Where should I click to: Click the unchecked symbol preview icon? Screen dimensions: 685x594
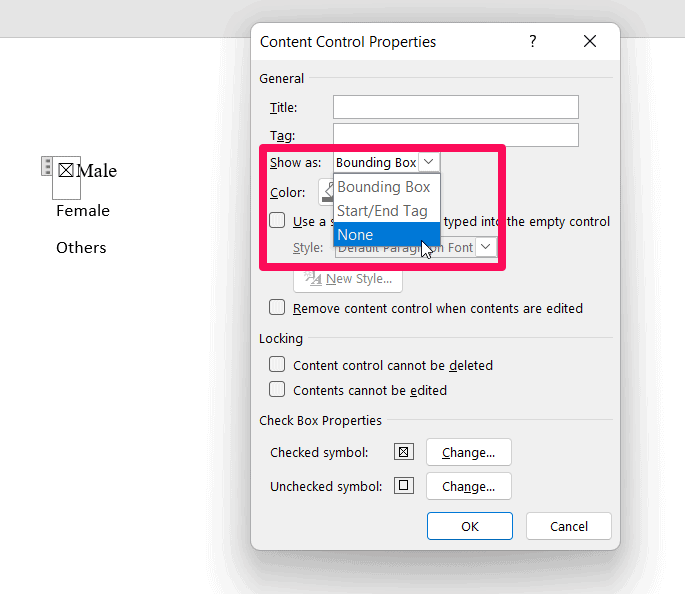pyautogui.click(x=404, y=487)
